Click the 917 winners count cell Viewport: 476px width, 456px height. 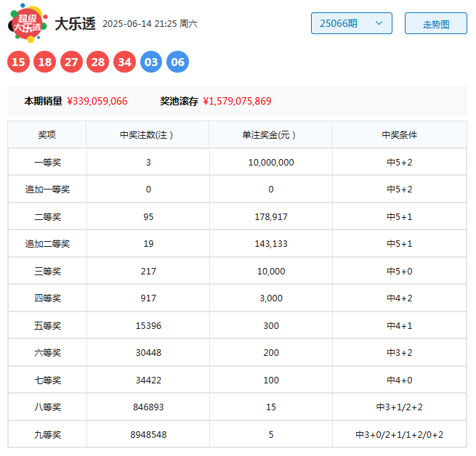coord(148,298)
